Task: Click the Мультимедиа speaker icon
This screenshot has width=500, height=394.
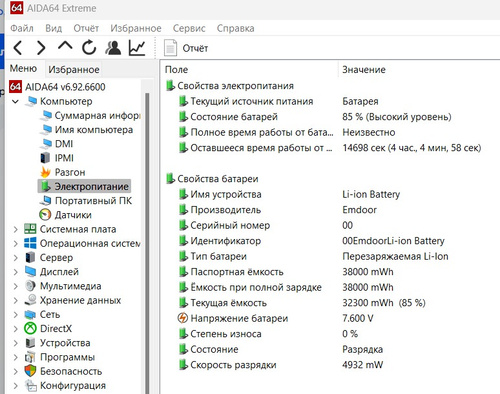Action: 30,286
